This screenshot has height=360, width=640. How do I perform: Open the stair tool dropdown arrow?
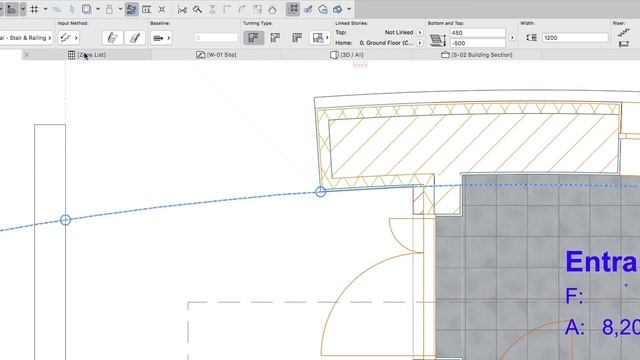pyautogui.click(x=23, y=9)
